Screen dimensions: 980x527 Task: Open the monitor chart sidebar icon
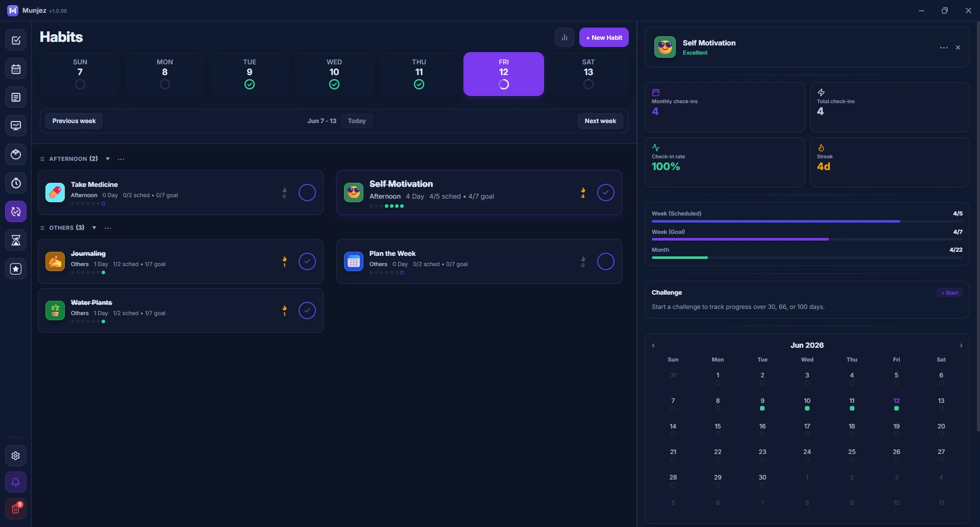tap(16, 126)
